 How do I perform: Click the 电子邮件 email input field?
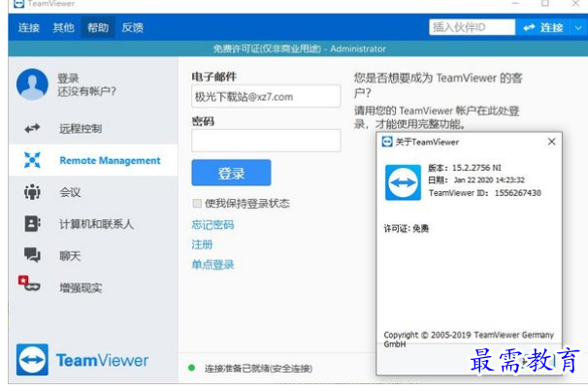click(266, 96)
